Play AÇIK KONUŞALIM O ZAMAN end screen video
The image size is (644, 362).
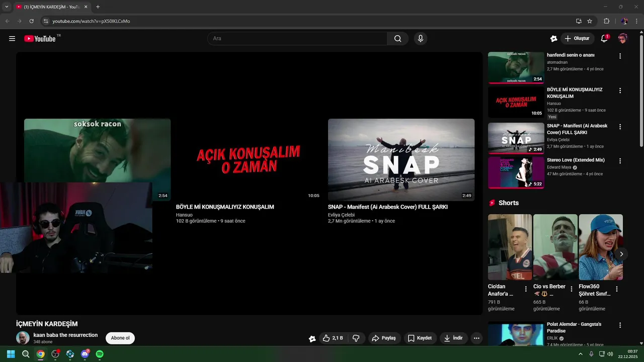(249, 160)
